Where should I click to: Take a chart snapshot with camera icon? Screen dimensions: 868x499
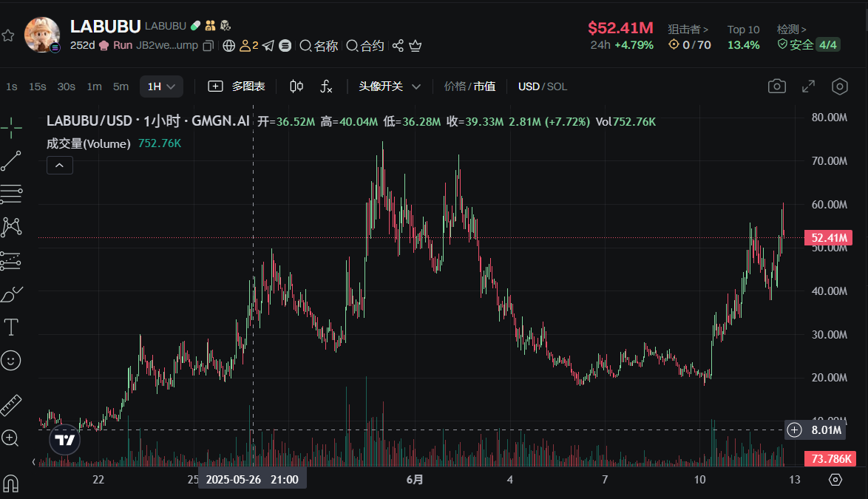(776, 86)
